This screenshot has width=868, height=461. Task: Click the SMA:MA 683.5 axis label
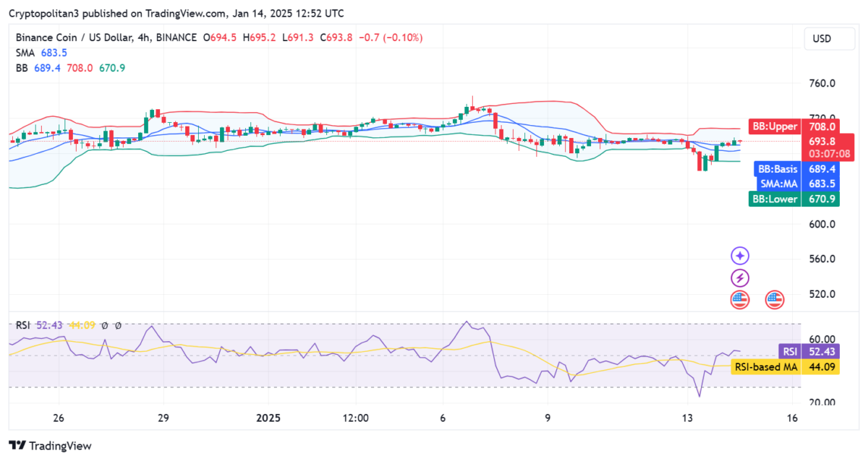(778, 184)
